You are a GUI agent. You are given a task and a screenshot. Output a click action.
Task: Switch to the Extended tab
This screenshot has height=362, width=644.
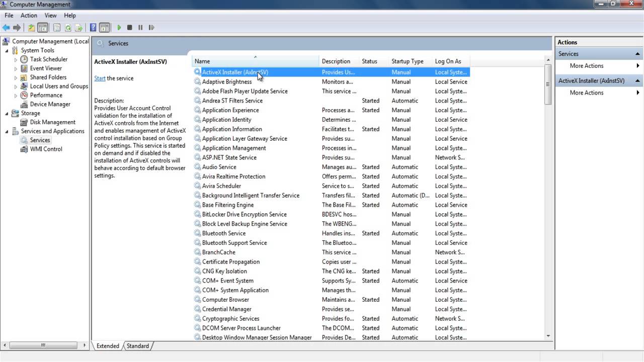108,346
